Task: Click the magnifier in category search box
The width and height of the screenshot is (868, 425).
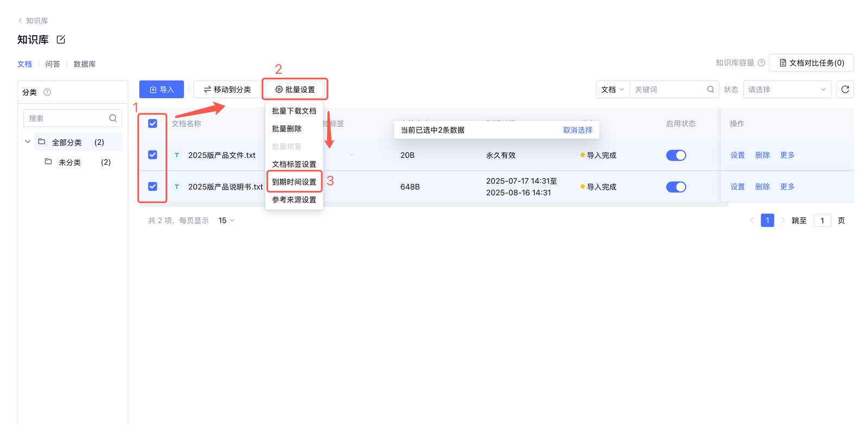Action: tap(113, 118)
